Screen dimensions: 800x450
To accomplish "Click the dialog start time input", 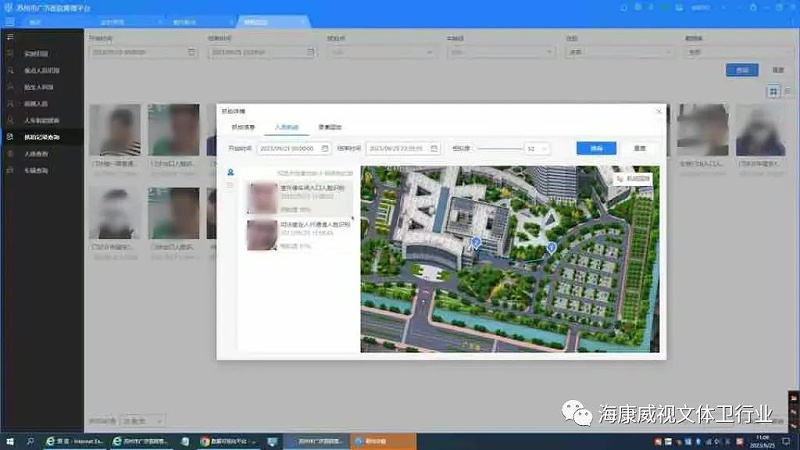I will coord(293,148).
